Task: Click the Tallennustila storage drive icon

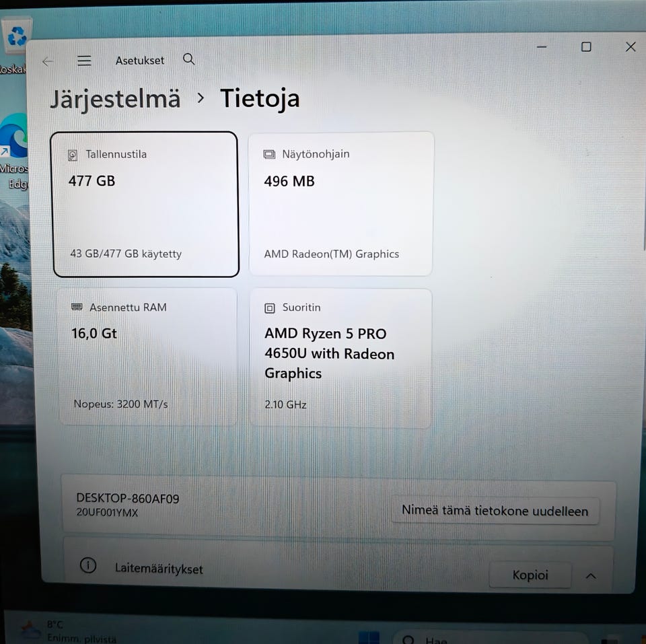Action: [73, 155]
